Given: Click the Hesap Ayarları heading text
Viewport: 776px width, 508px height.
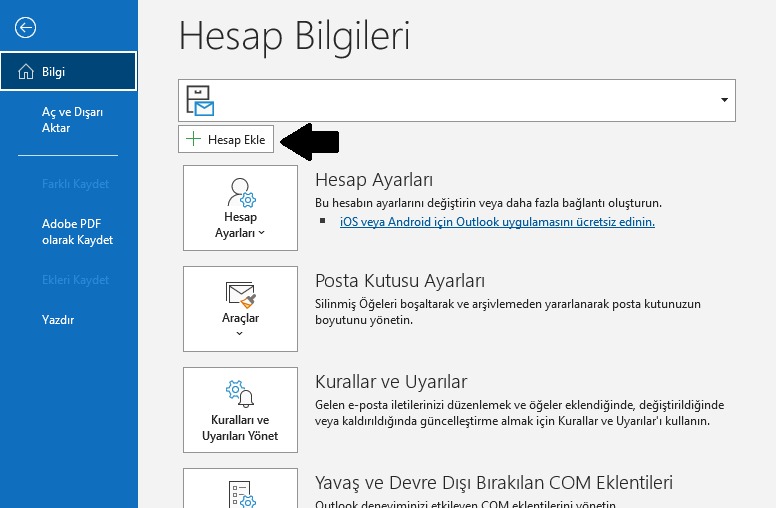Looking at the screenshot, I should (x=374, y=180).
